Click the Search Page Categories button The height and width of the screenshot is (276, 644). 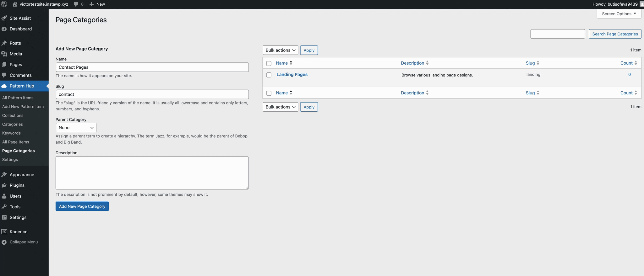pyautogui.click(x=615, y=34)
